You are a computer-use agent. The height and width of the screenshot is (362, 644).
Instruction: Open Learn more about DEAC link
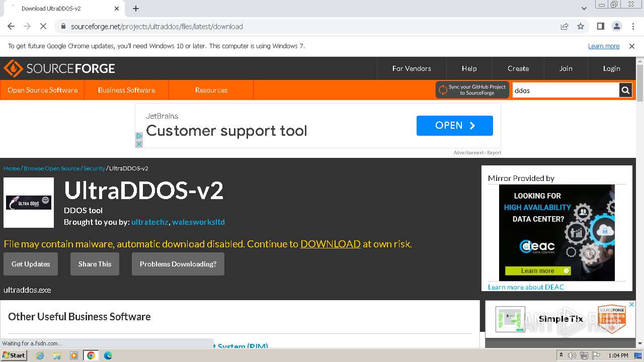[x=526, y=287]
